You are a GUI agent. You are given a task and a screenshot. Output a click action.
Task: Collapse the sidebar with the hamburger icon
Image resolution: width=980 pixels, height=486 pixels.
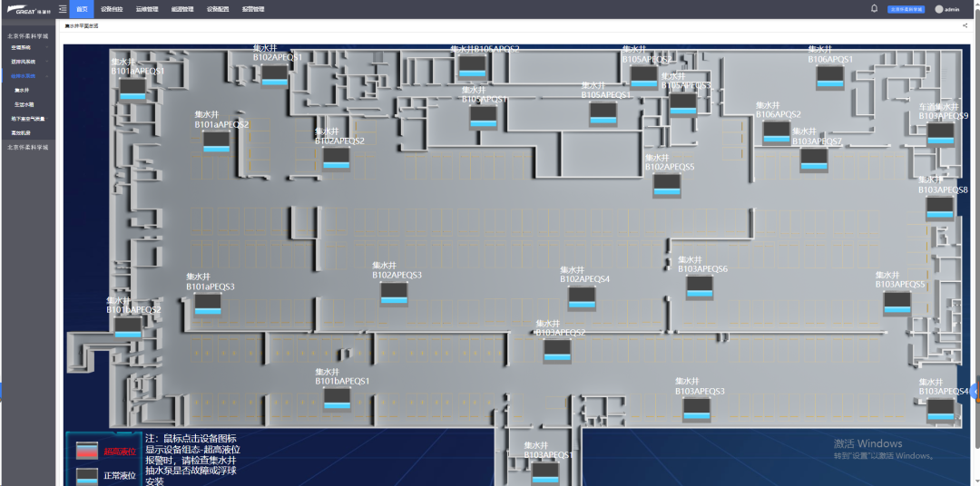(x=63, y=9)
